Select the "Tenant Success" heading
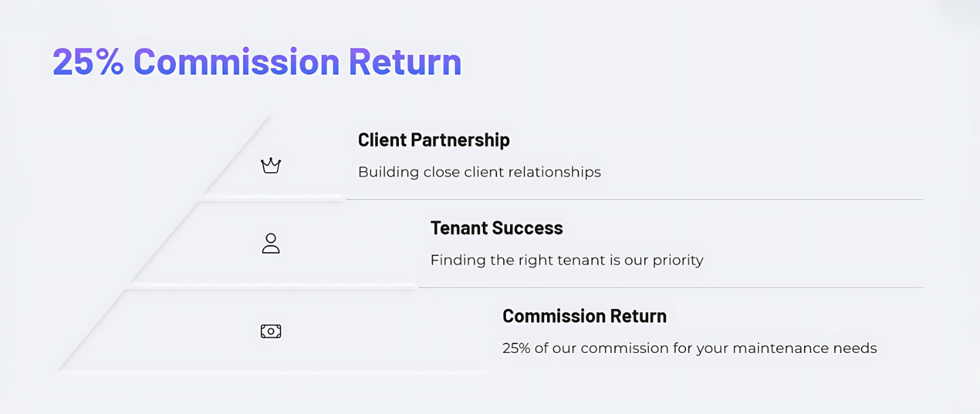980x414 pixels. (x=496, y=228)
